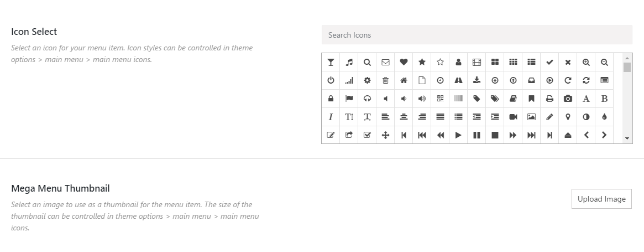Screen dimensions: 644x252
Task: Choose the gear cog icon
Action: (x=367, y=80)
